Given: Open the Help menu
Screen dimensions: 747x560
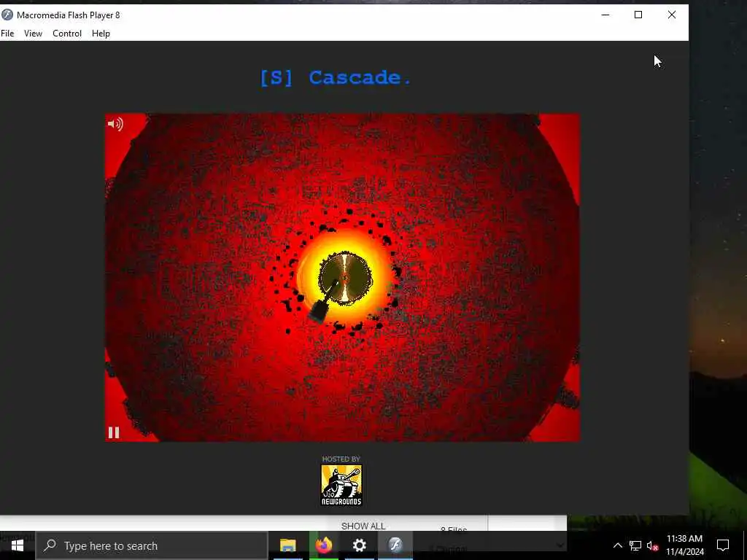Looking at the screenshot, I should coord(101,34).
